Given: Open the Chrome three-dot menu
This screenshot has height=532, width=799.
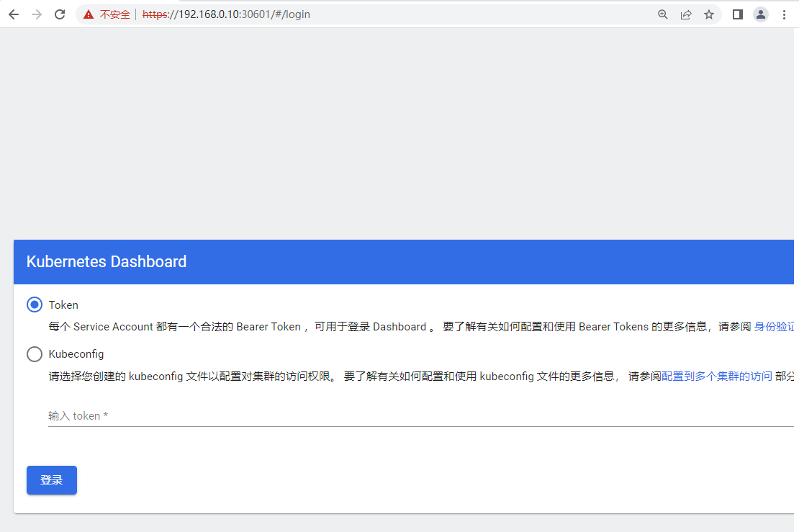Looking at the screenshot, I should pyautogui.click(x=784, y=14).
